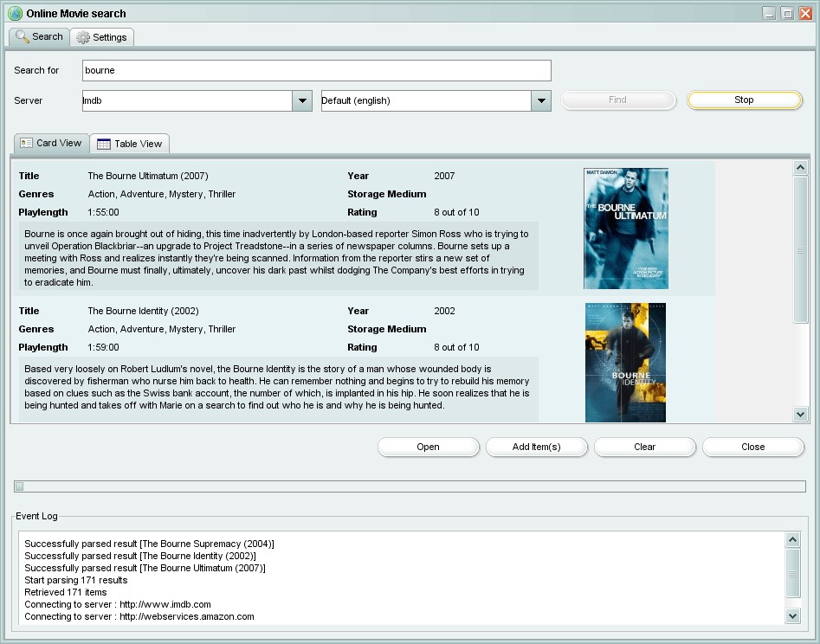820x644 pixels.
Task: Click the gear icon on the Settings tab
Action: (x=81, y=37)
